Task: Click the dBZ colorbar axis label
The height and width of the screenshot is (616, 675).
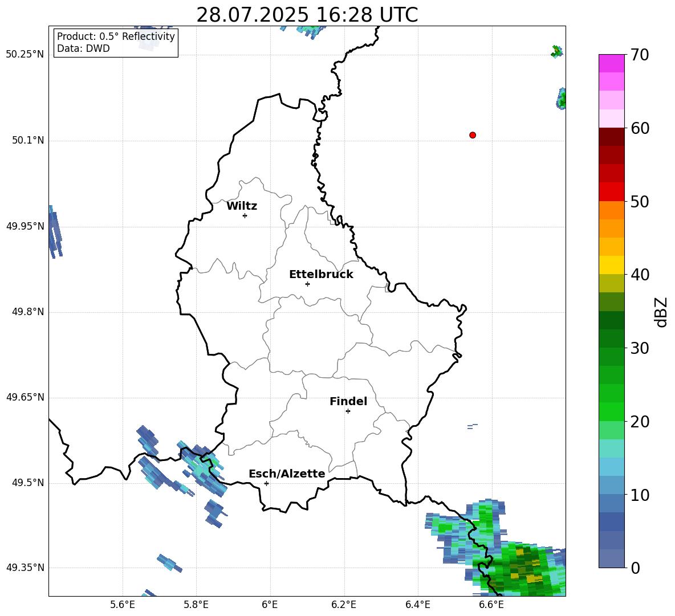Action: (662, 312)
